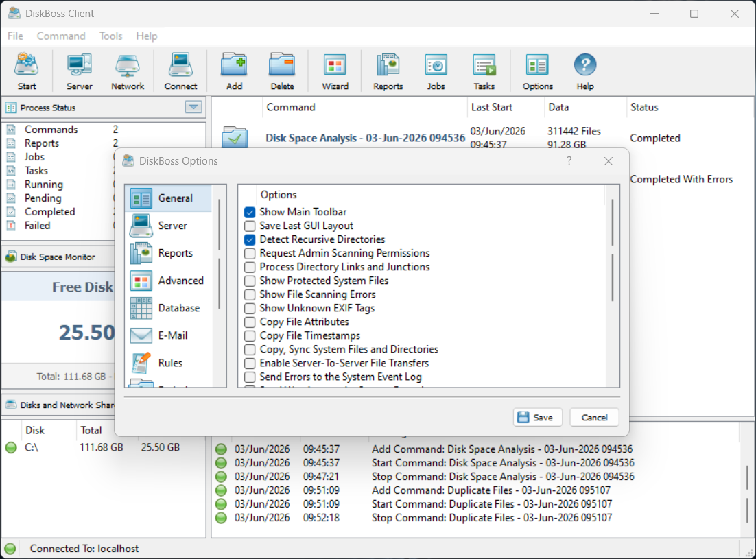Enable Server-To-Server File Transfers checkbox
The width and height of the screenshot is (756, 559).
pos(250,364)
